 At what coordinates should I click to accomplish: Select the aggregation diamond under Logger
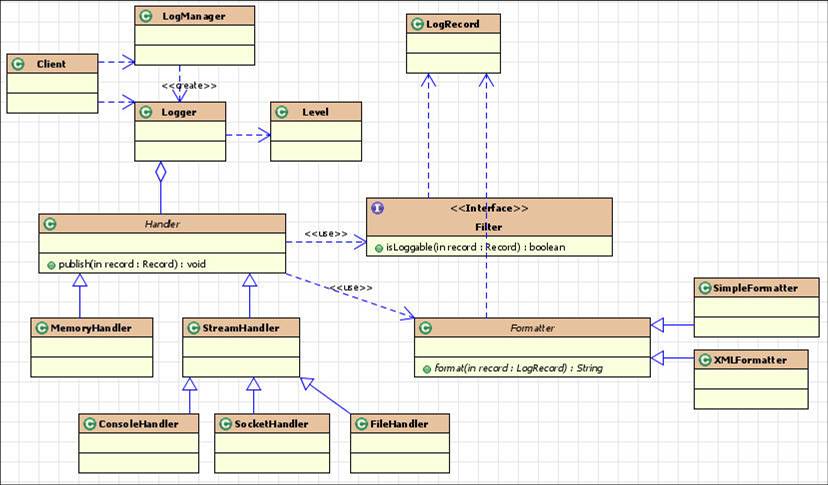point(160,172)
